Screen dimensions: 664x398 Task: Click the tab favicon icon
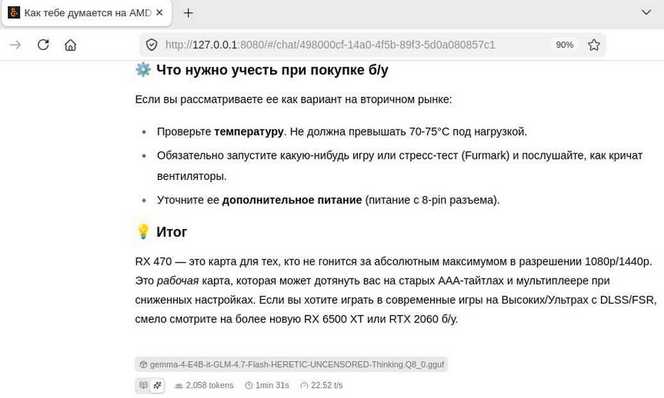(x=14, y=13)
